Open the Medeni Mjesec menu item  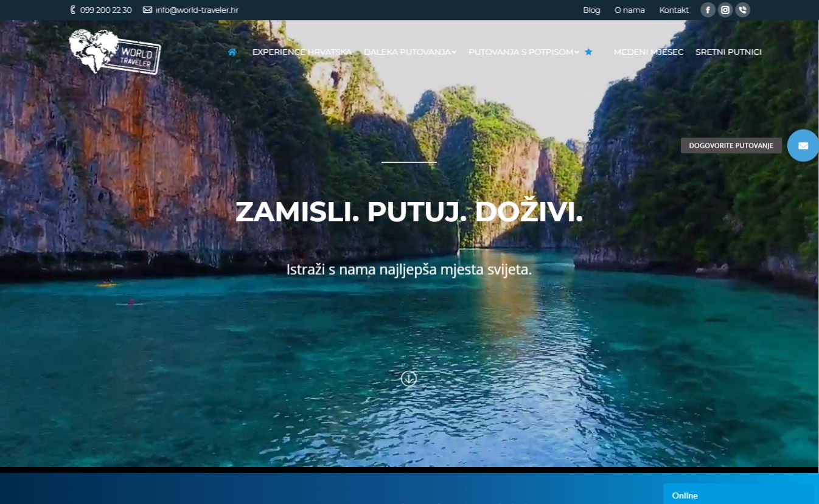tap(649, 52)
